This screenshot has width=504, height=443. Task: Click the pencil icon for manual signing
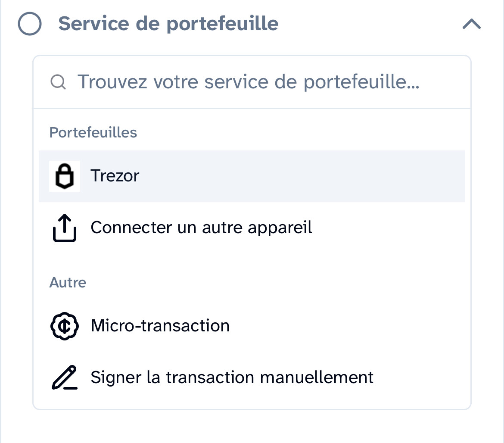65,378
